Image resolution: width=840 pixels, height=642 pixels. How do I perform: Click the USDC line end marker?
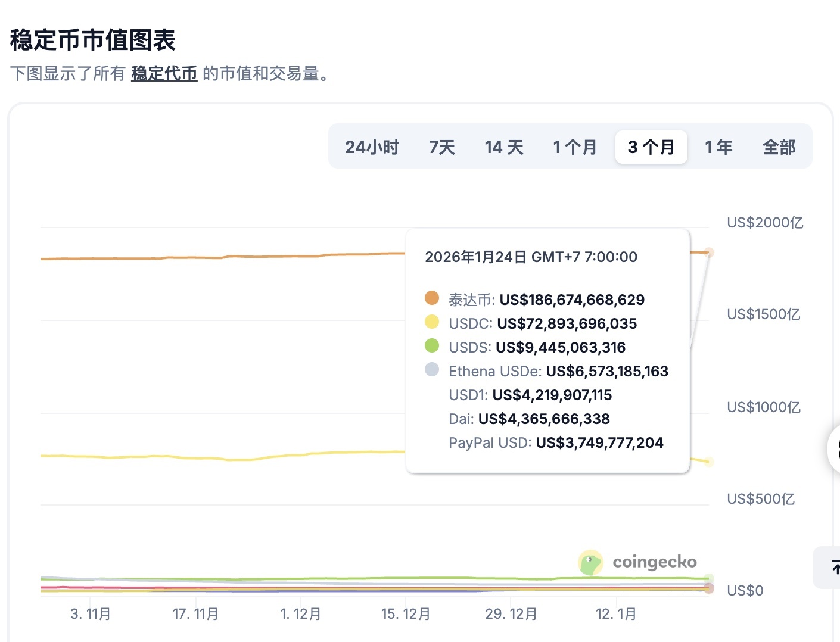[708, 462]
